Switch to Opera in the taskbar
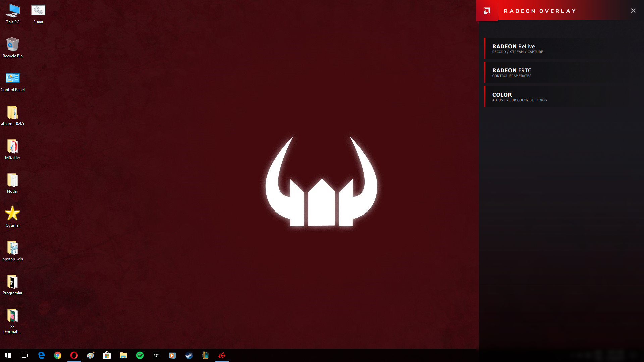The height and width of the screenshot is (362, 644). [x=74, y=355]
